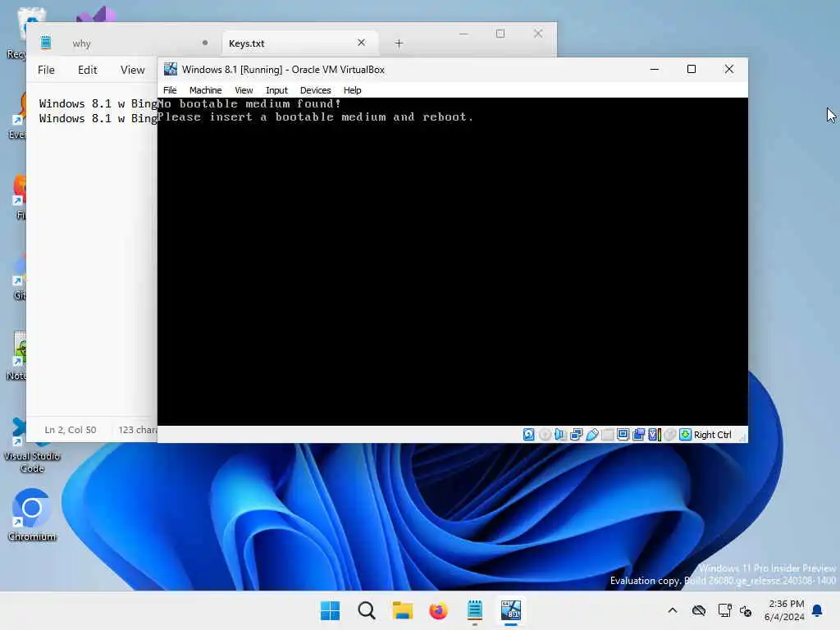
Task: Click the 'Ln 2, Col 50' status in Notepad
Action: [x=71, y=430]
